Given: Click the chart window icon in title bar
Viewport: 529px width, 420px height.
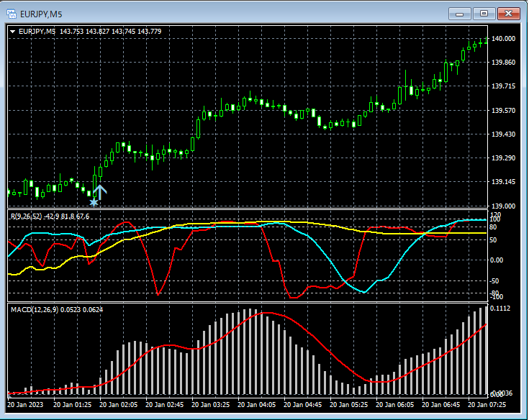Looking at the screenshot, I should 12,13.
